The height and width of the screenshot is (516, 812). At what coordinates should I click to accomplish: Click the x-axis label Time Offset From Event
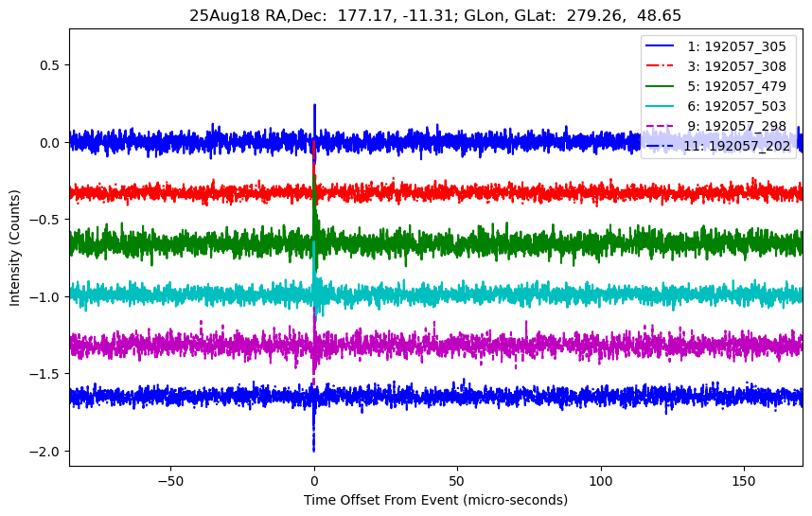[435, 500]
